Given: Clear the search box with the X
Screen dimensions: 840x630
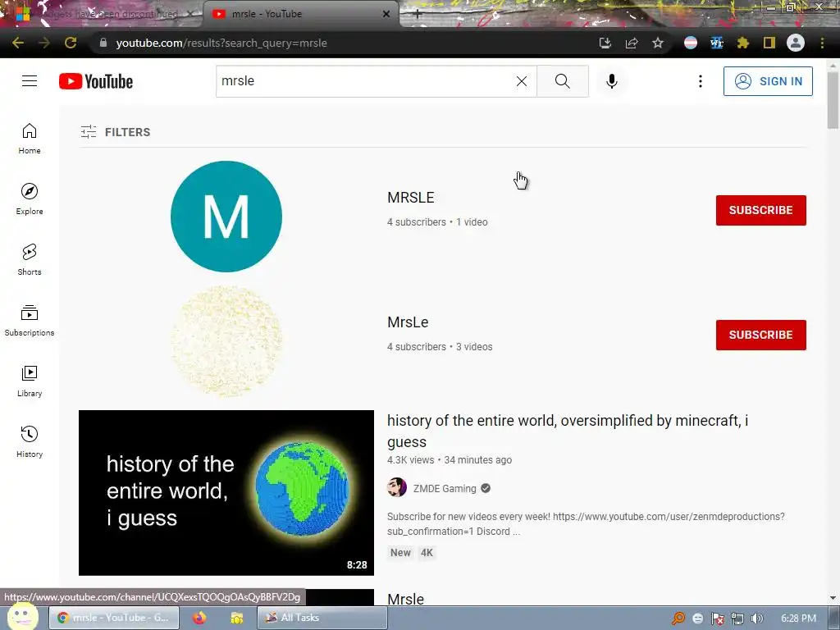Looking at the screenshot, I should (x=521, y=81).
